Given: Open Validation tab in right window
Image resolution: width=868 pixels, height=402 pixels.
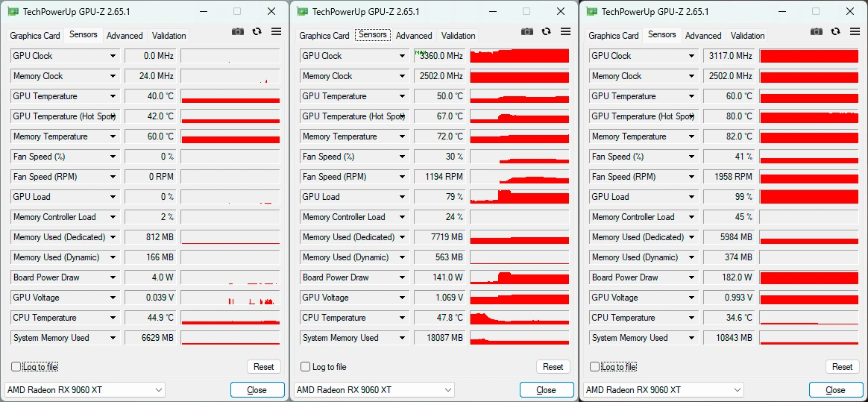Looking at the screenshot, I should click(x=747, y=36).
